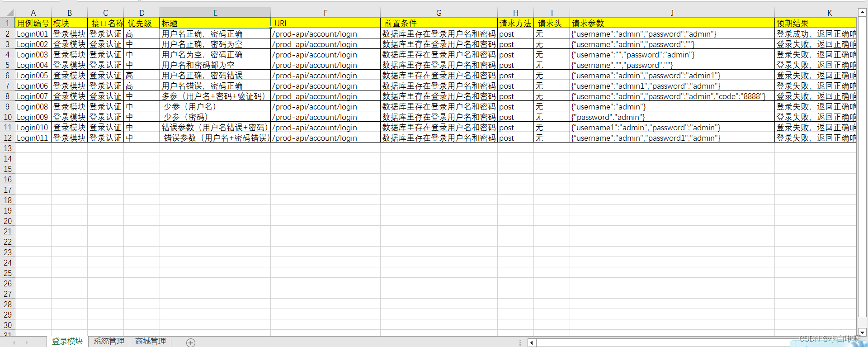
Task: Select row 20 header
Action: click(x=8, y=221)
